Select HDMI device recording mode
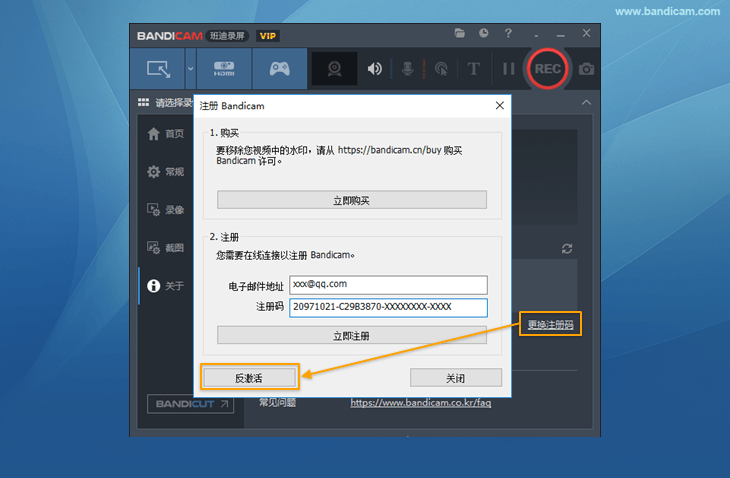730x478 pixels. [224, 69]
